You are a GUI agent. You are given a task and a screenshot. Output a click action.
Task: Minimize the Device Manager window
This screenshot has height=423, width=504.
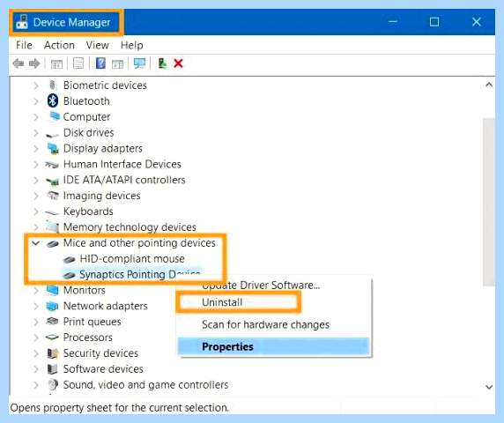(392, 22)
